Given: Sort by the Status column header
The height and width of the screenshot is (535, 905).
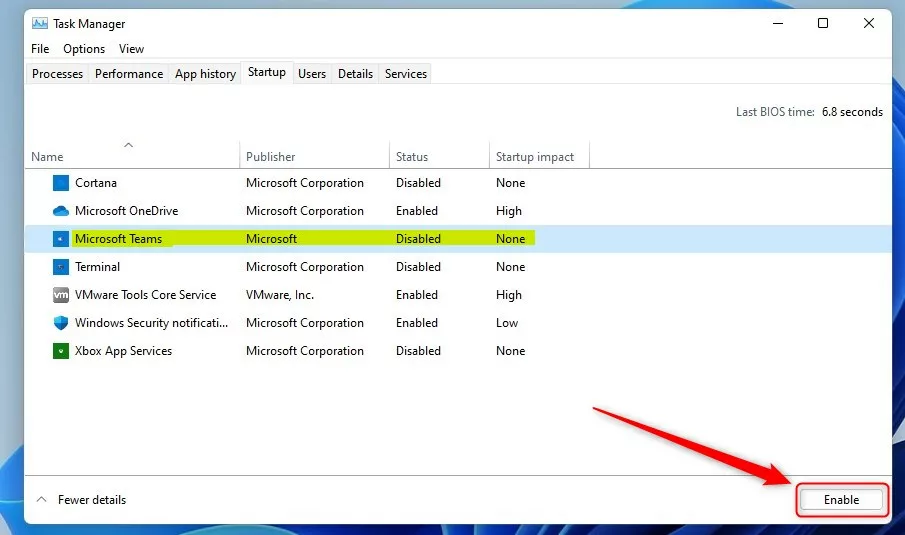Looking at the screenshot, I should [412, 157].
